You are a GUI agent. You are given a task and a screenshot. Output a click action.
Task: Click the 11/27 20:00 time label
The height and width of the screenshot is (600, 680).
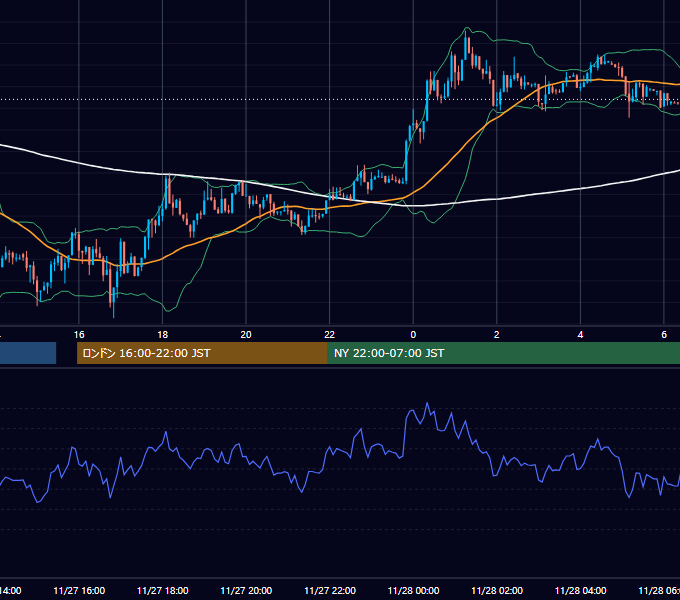click(246, 590)
